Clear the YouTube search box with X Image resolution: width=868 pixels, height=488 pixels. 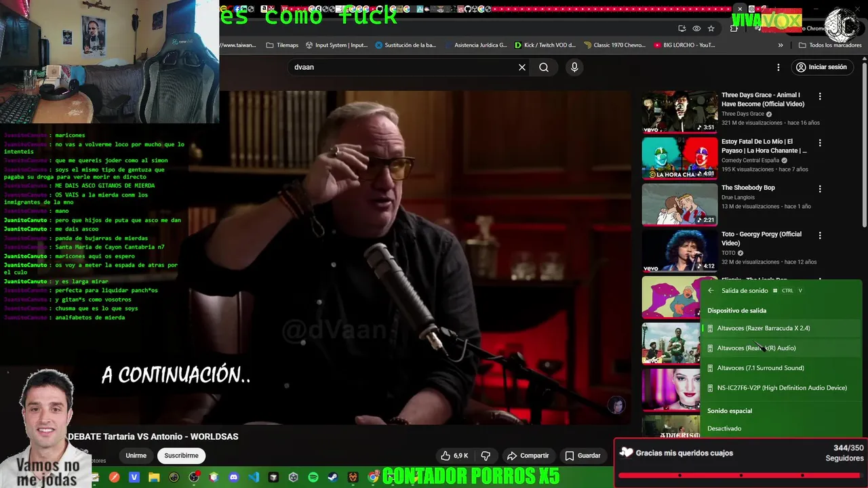[x=522, y=67]
